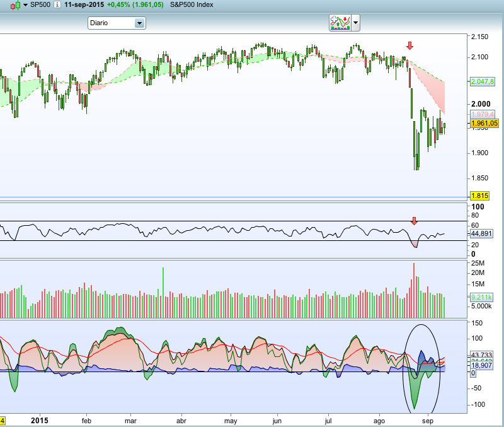Click the jun month label on time axis
504x427 pixels.
pos(277,421)
